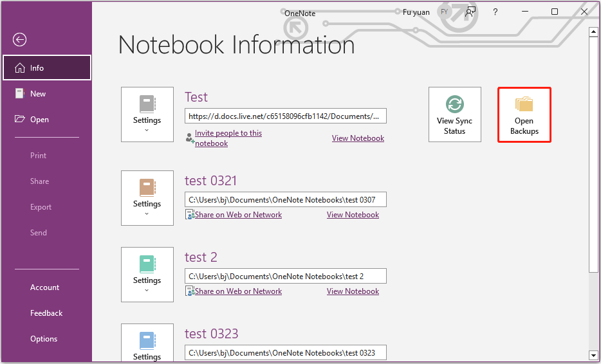The height and width of the screenshot is (364, 601).
Task: Open Feedback page
Action: click(x=46, y=313)
